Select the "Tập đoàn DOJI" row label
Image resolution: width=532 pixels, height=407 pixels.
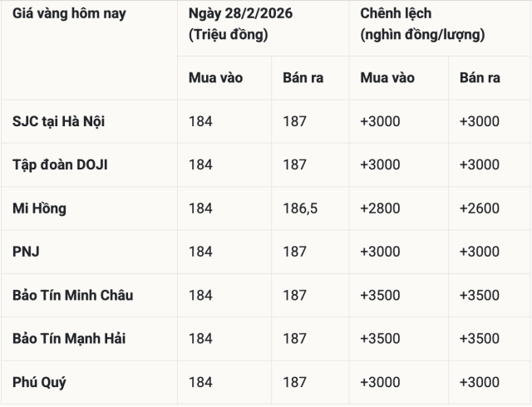click(x=60, y=164)
